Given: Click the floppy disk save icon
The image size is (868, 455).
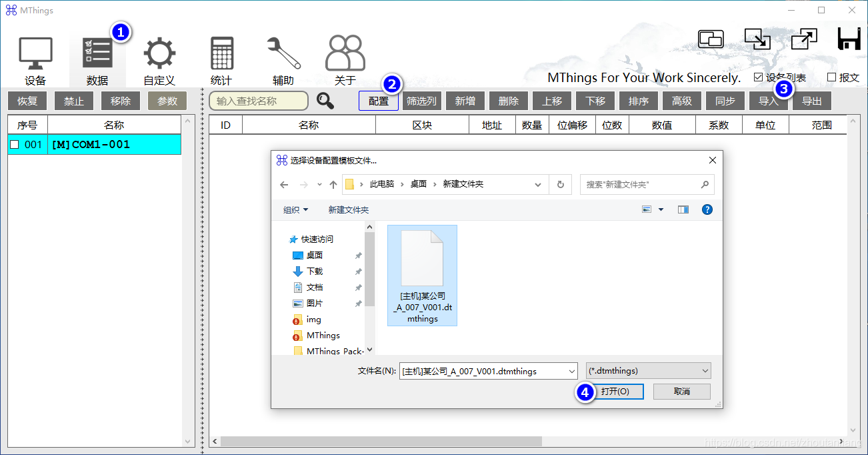Looking at the screenshot, I should pyautogui.click(x=849, y=39).
